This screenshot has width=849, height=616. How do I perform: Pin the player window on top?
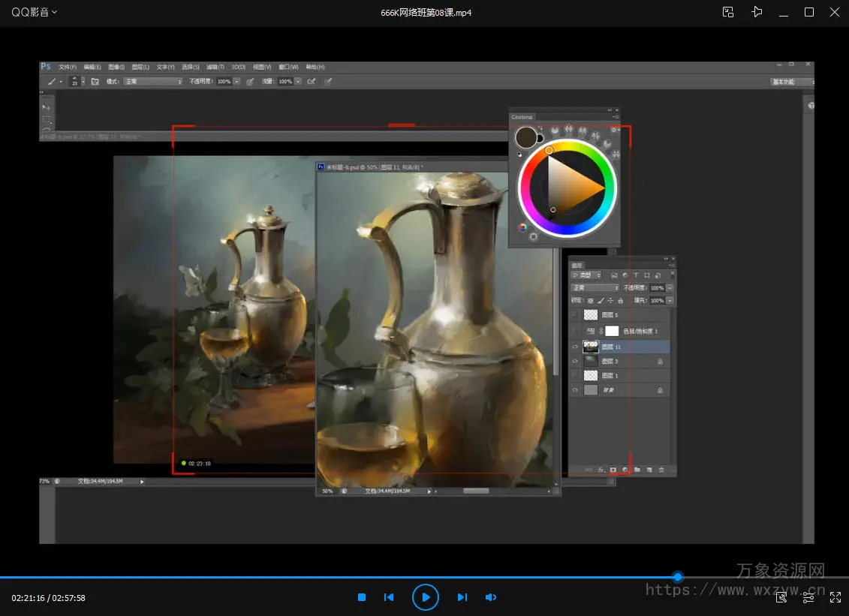tap(757, 12)
